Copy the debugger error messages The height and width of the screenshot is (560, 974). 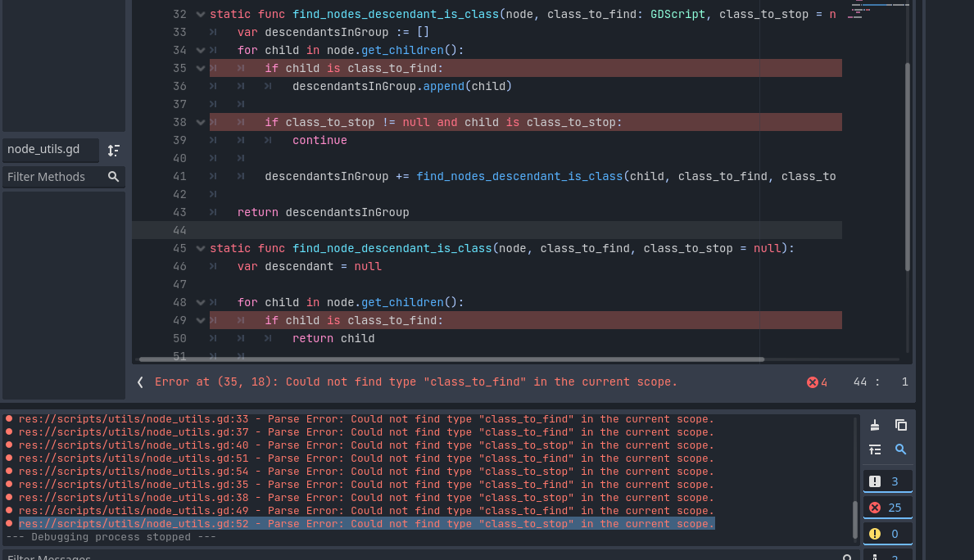pyautogui.click(x=903, y=425)
